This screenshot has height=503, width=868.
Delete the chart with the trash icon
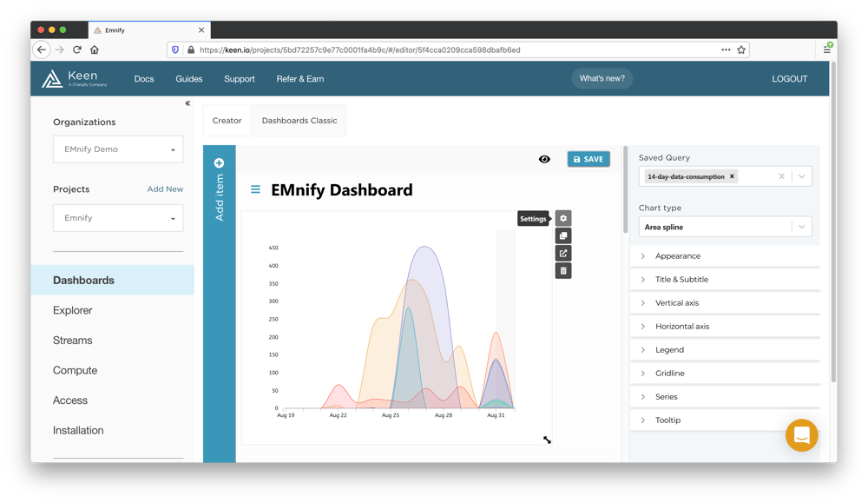(x=563, y=271)
